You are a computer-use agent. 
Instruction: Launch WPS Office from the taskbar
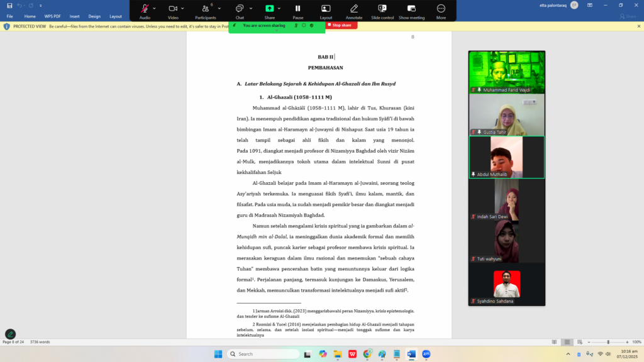[x=352, y=354]
